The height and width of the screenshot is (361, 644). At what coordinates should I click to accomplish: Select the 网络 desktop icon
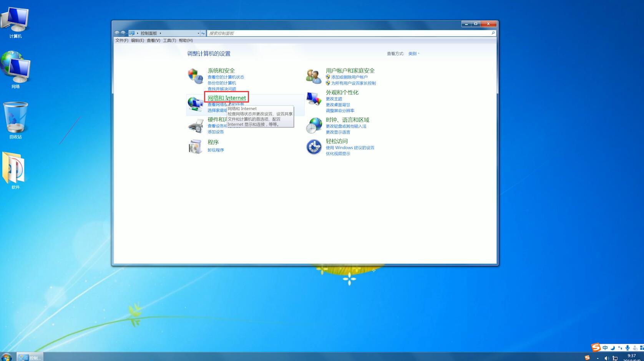click(x=15, y=70)
